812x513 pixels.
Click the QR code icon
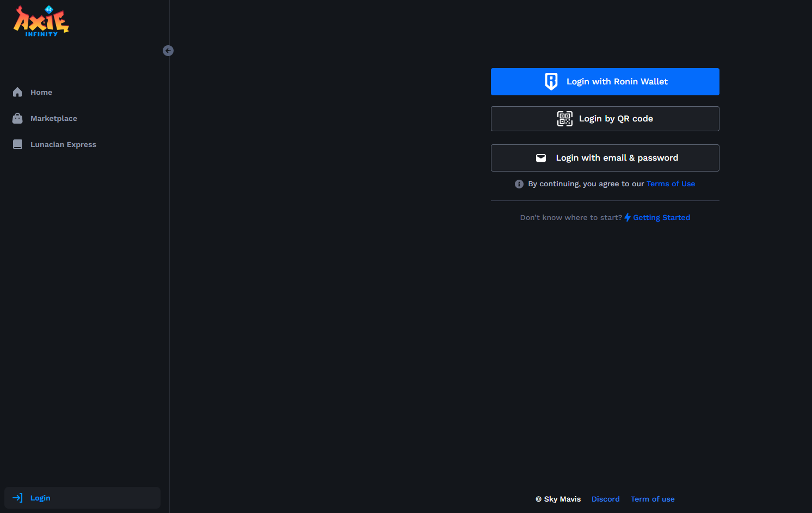coord(565,119)
